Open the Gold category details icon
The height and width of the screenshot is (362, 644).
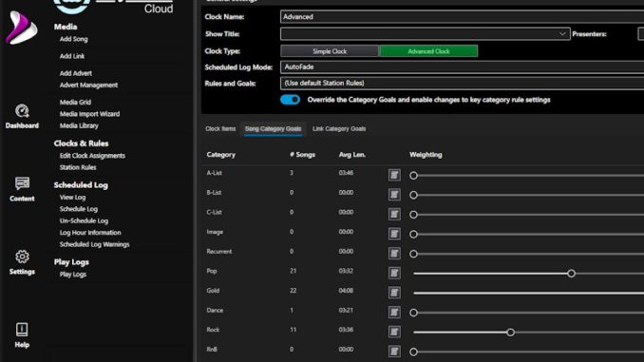(394, 293)
